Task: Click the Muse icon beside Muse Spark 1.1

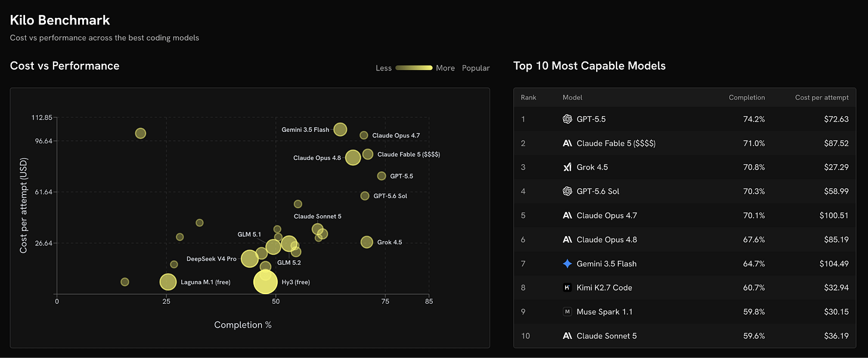Action: (x=568, y=311)
